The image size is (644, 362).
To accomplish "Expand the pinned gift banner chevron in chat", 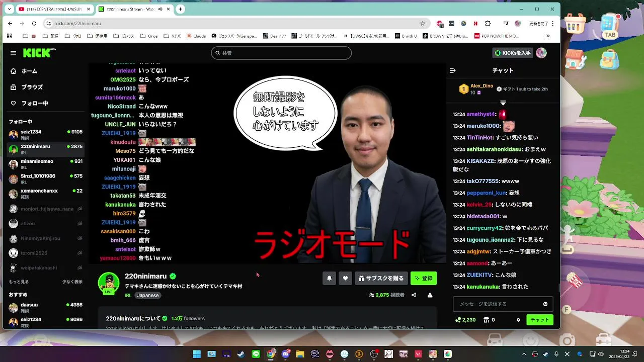I will click(503, 103).
